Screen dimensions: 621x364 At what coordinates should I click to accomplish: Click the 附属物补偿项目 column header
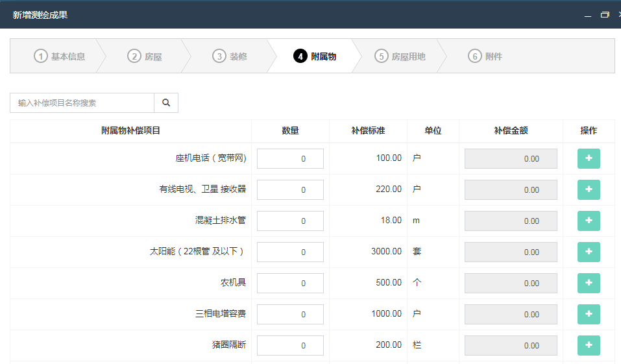pos(130,130)
